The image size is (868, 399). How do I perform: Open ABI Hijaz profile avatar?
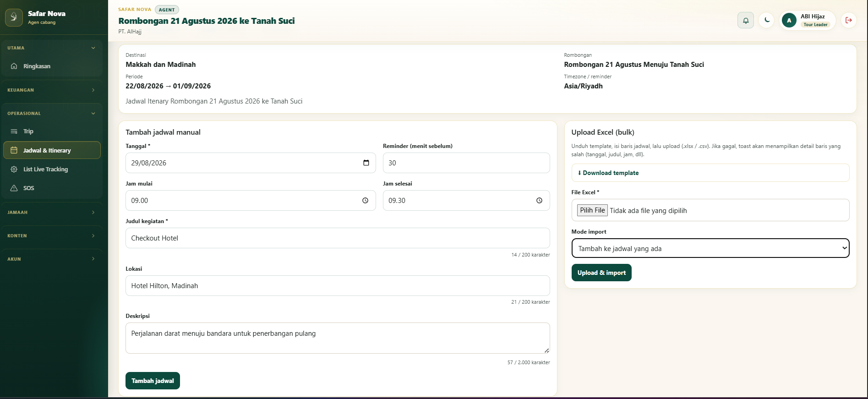tap(789, 20)
